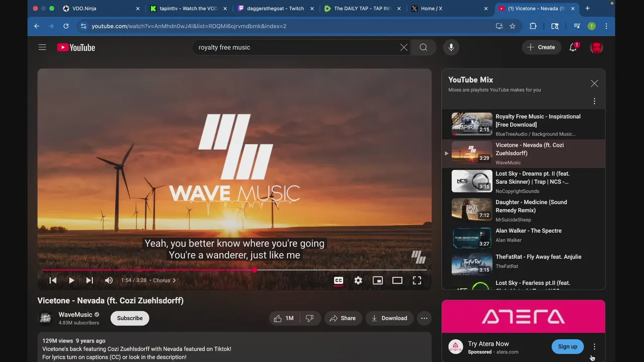
Task: Open WaveMusic channel name link
Action: point(75,315)
